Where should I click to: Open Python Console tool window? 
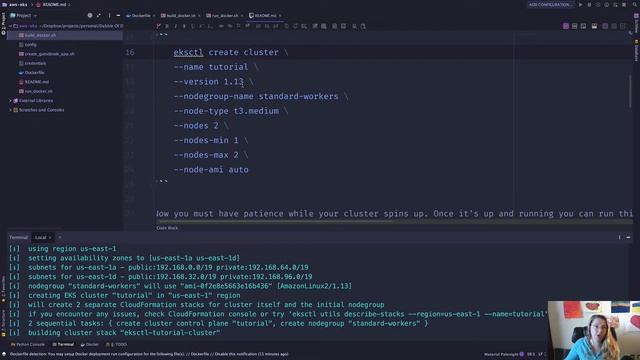pyautogui.click(x=27, y=345)
